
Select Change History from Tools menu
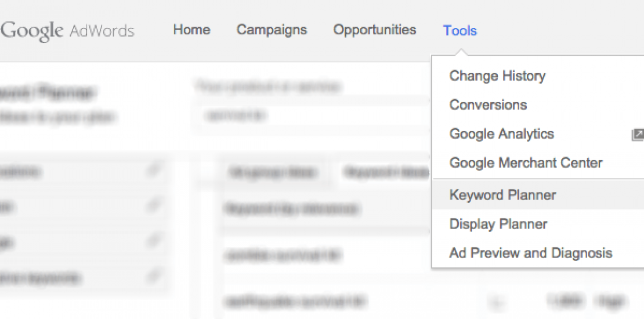point(497,76)
